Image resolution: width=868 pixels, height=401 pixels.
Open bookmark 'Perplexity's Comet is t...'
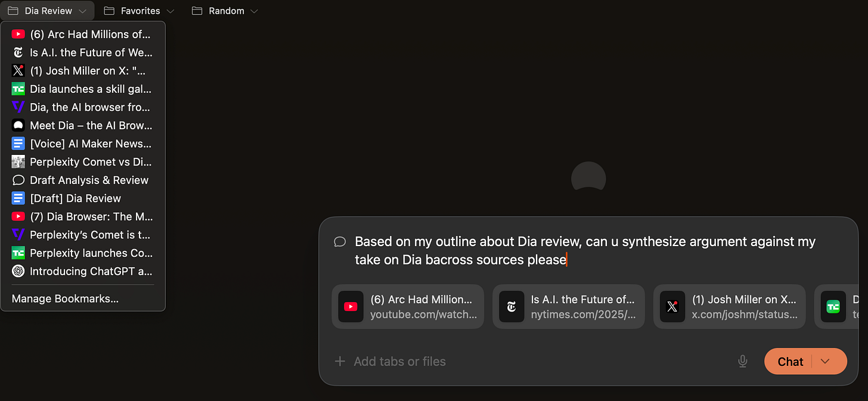pyautogui.click(x=83, y=235)
